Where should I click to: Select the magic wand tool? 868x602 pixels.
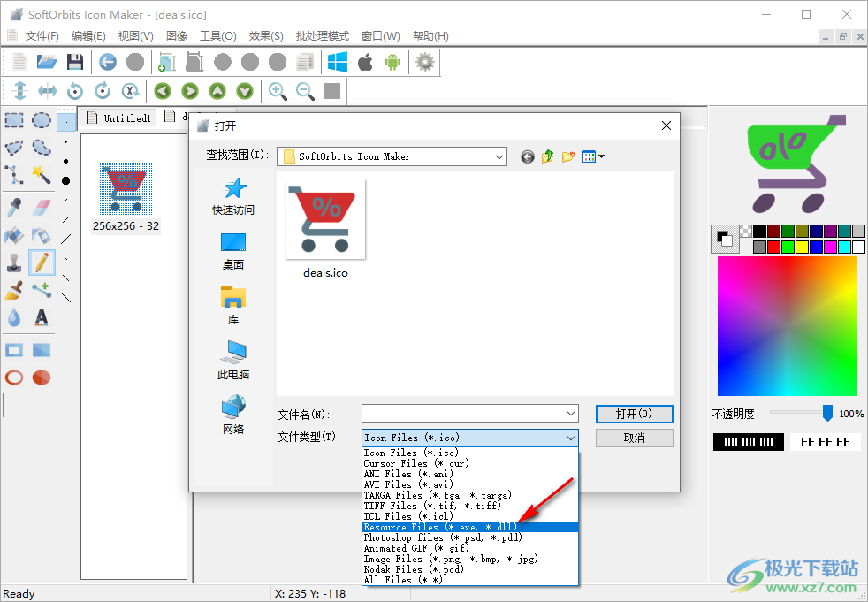click(42, 174)
